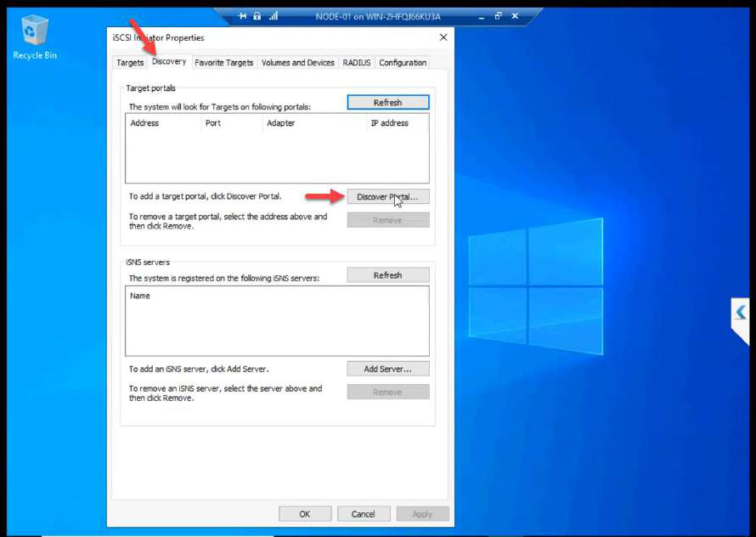The image size is (756, 537).
Task: Click the Add Server button
Action: pyautogui.click(x=388, y=369)
